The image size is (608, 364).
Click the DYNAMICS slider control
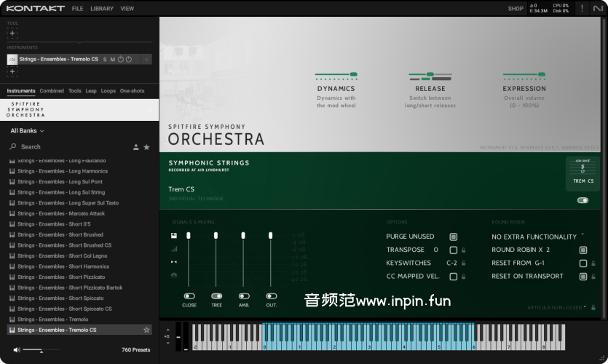pos(336,75)
